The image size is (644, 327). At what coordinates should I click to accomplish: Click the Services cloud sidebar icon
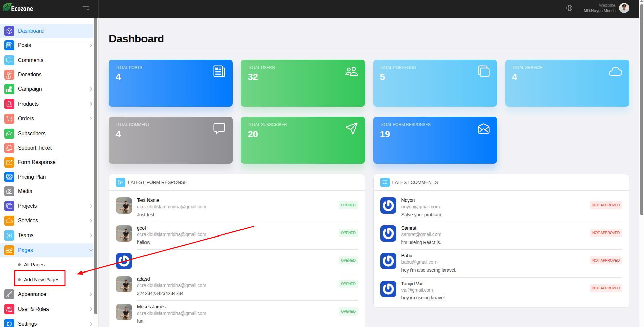pyautogui.click(x=9, y=221)
